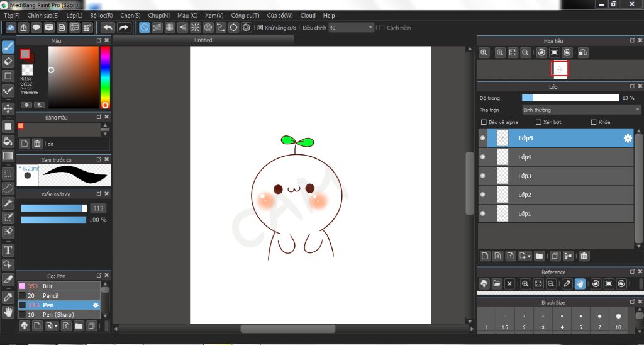The width and height of the screenshot is (644, 345).
Task: Select the Fill rectangle tool
Action: (8, 127)
